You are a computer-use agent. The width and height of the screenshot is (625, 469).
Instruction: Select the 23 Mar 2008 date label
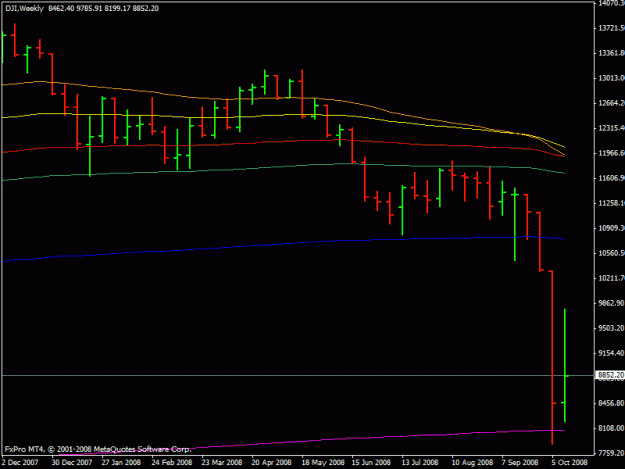coord(222,462)
